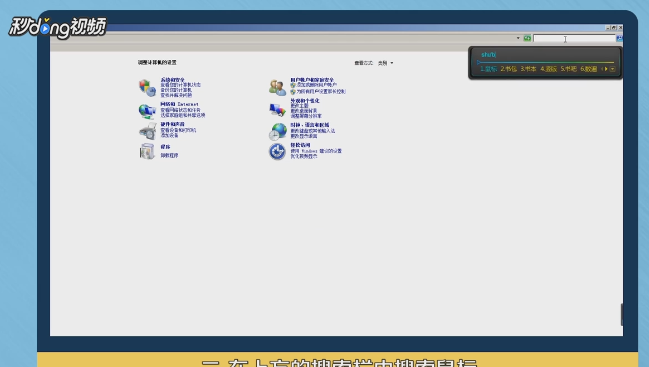Open the 网络和 Internet globe icon
Viewport: 649px width, 367px height.
click(147, 111)
